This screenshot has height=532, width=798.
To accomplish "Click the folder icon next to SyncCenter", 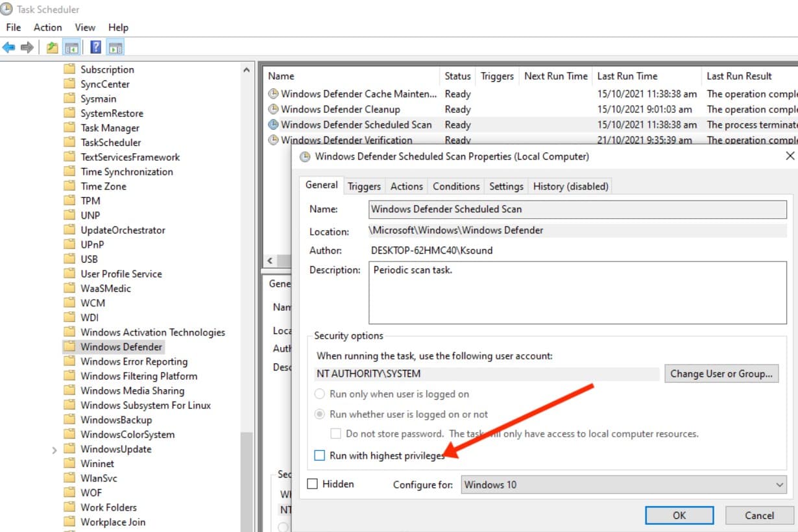I will pyautogui.click(x=69, y=84).
